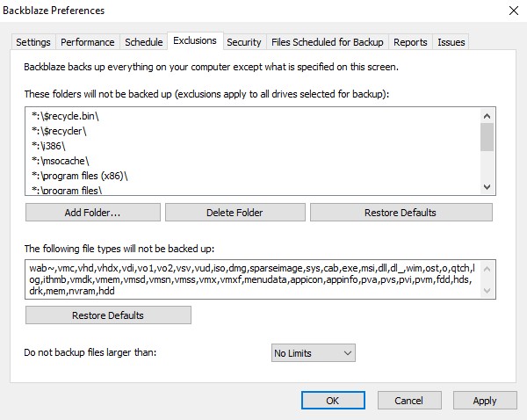This screenshot has width=527, height=420.
Task: Click the Cancel button
Action: [x=409, y=401]
